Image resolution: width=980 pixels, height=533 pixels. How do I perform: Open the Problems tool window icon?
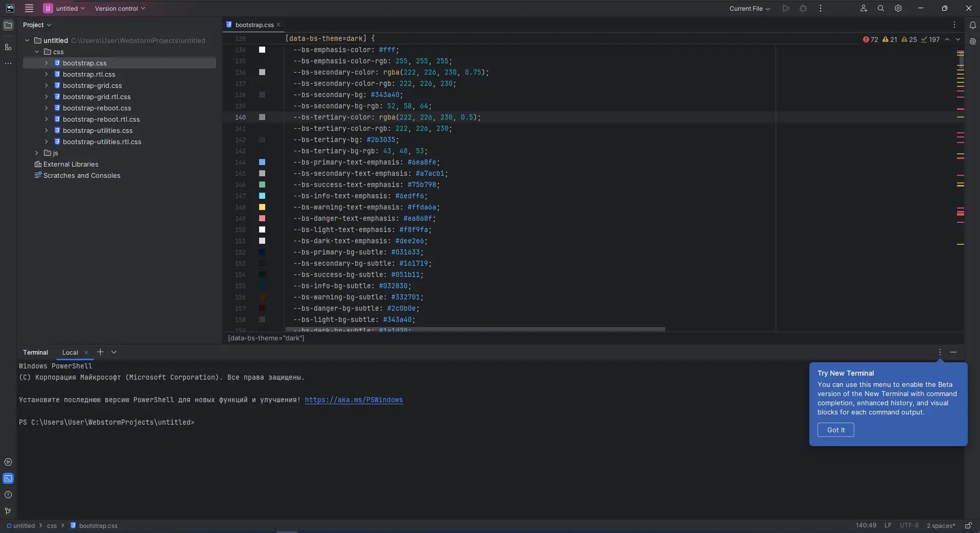[8, 495]
